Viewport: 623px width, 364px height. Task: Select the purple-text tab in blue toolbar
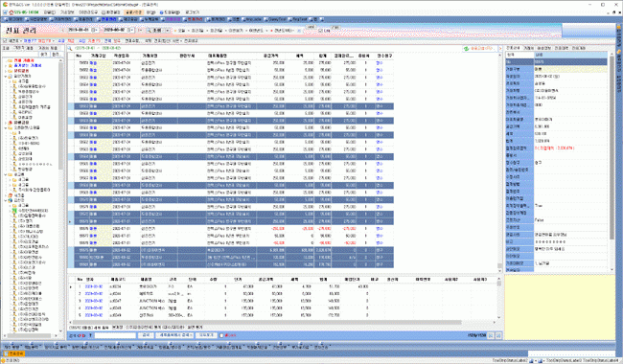coord(173,19)
